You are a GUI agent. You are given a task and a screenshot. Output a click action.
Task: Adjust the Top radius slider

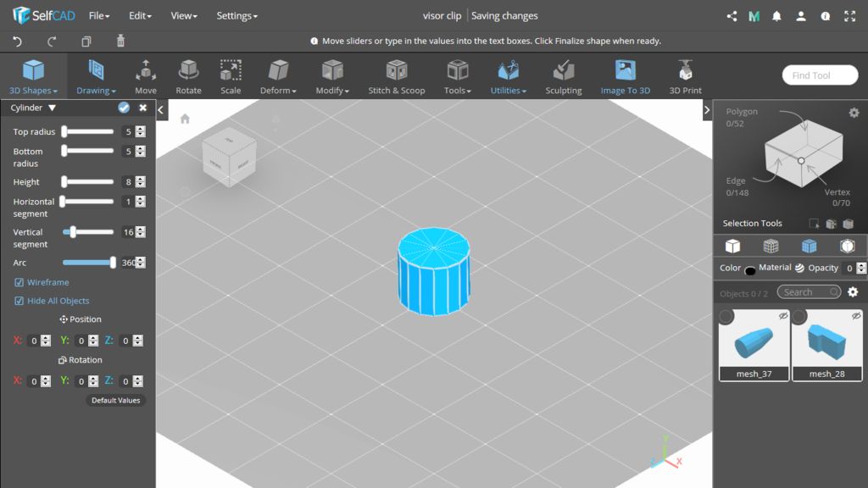[x=88, y=131]
